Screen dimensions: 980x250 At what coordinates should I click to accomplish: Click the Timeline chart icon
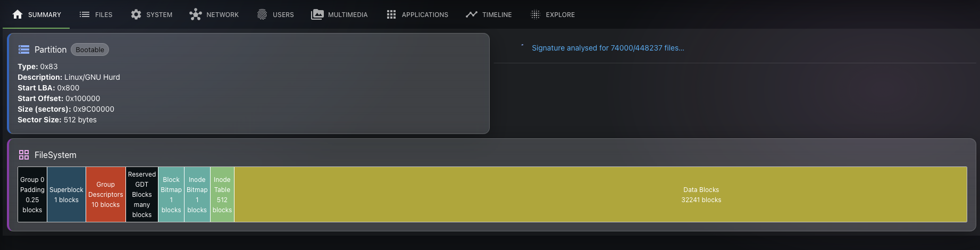[471, 14]
